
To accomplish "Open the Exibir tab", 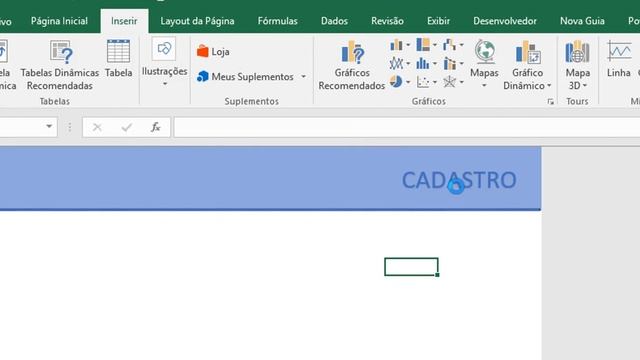I will [x=438, y=21].
